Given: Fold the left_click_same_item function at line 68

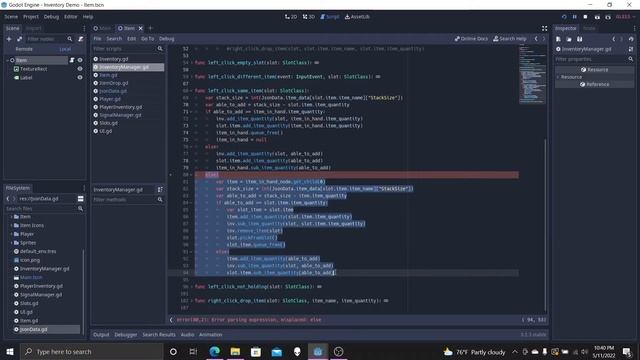Looking at the screenshot, I should [191, 91].
